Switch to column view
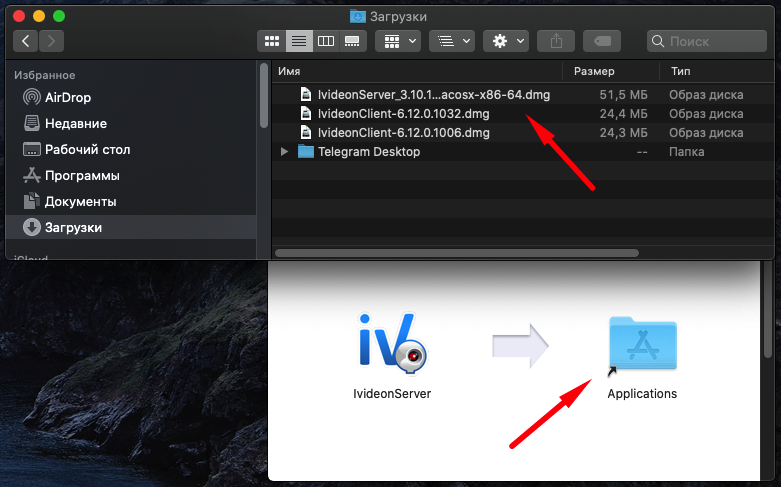Viewport: 781px width, 487px height. coord(326,41)
